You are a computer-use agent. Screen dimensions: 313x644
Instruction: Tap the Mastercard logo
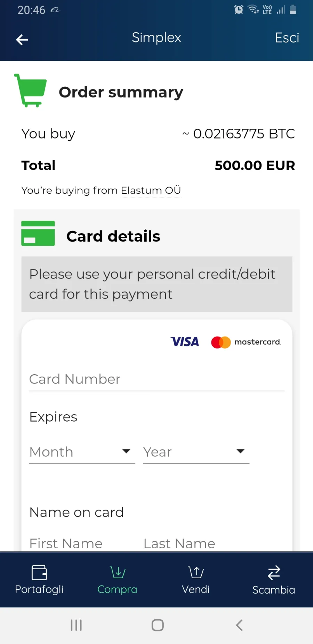[x=246, y=342]
